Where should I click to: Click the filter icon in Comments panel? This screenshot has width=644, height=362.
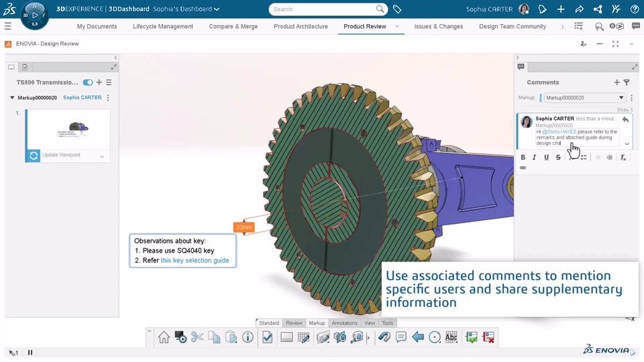click(627, 82)
